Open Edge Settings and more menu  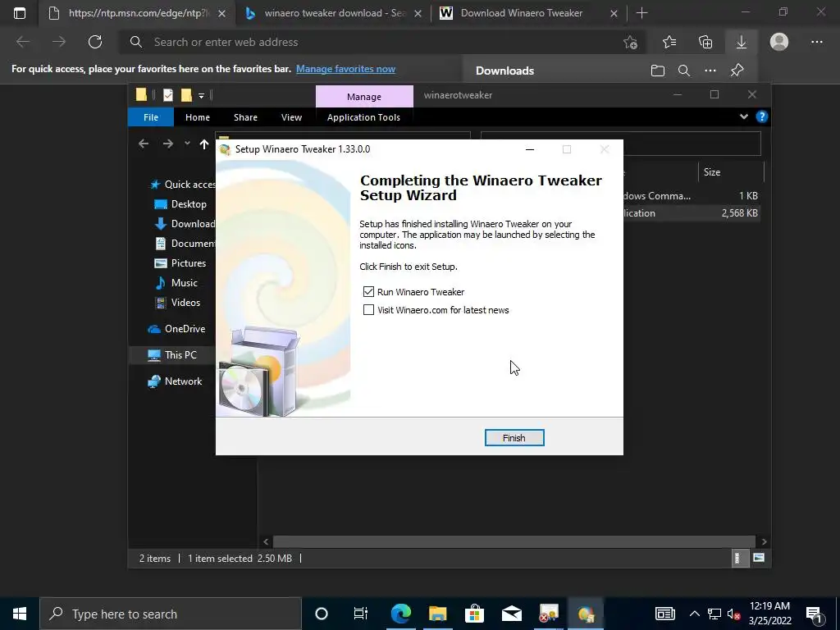(816, 42)
